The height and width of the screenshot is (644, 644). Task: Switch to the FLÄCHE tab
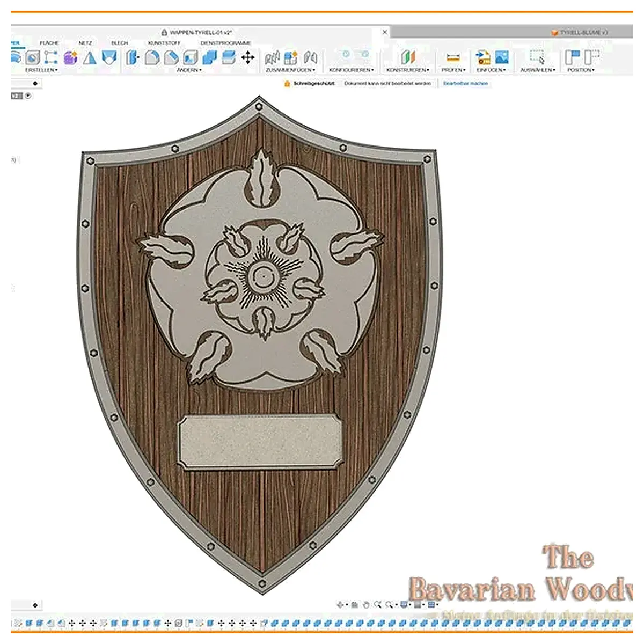pyautogui.click(x=49, y=43)
